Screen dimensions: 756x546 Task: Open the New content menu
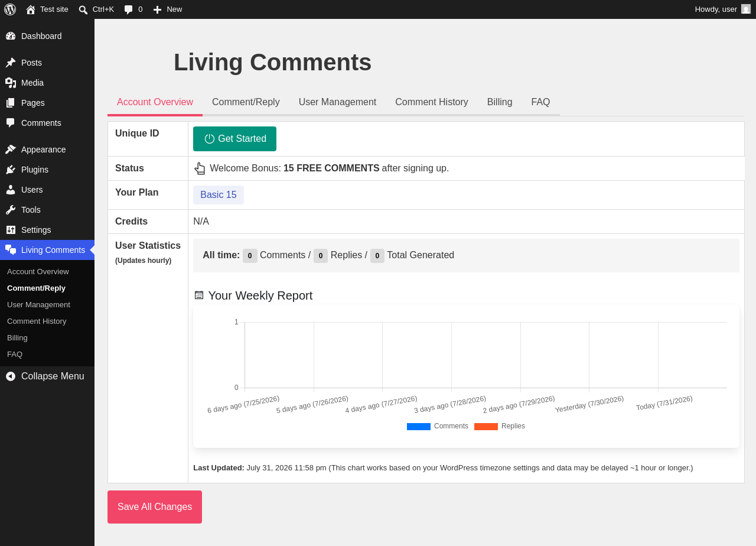168,9
